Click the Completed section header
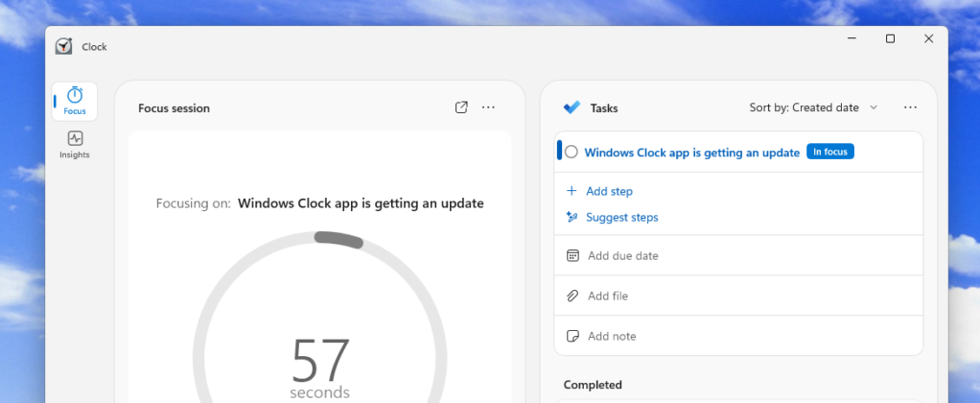Screen dimensions: 980x403 click(x=593, y=385)
